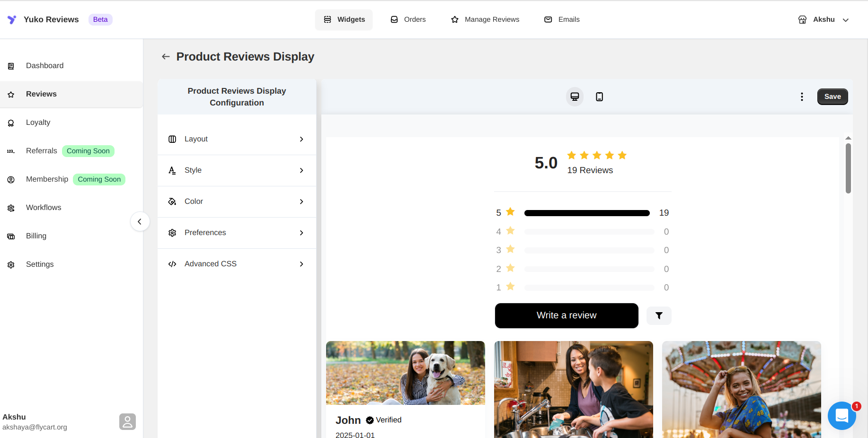Screen dimensions: 868x438
Task: Open the chat support bubble
Action: pos(842,416)
